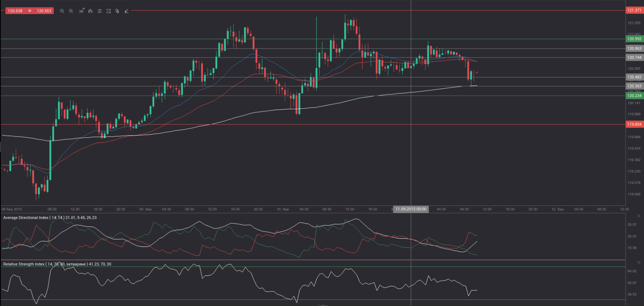Close the Average Directional Index panel
The height and width of the screenshot is (306, 644).
[639, 216]
